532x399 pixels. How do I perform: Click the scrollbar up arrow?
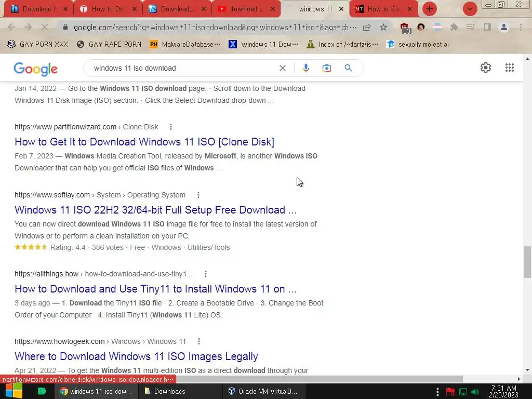pos(527,59)
